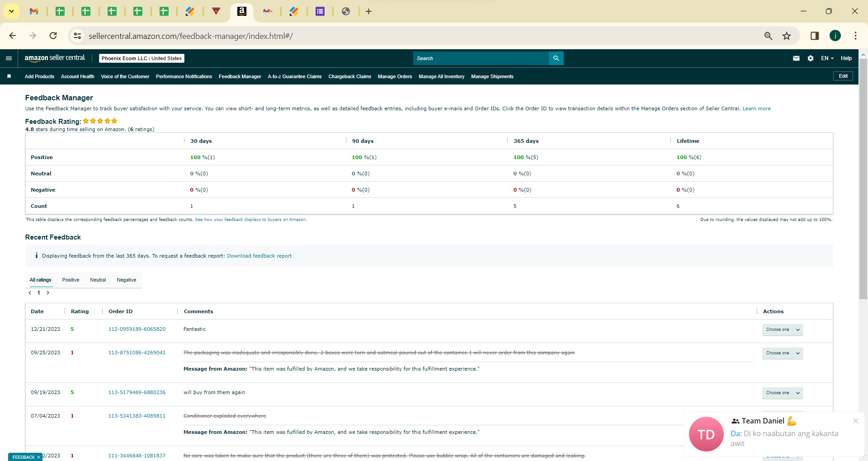Bookmark this page with the star icon
This screenshot has width=868, height=461.
point(787,36)
